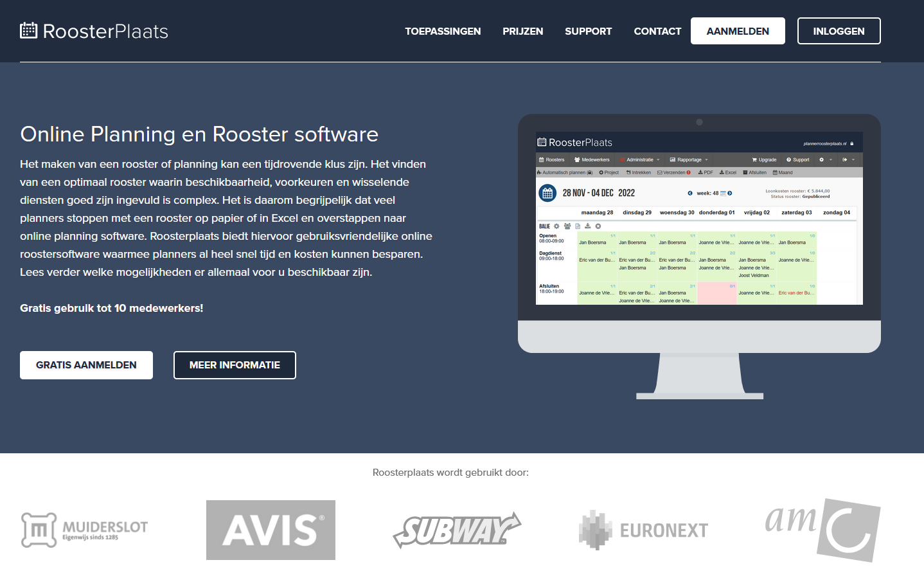Click the Inloggen button
Viewport: 924px width, 587px height.
[839, 31]
